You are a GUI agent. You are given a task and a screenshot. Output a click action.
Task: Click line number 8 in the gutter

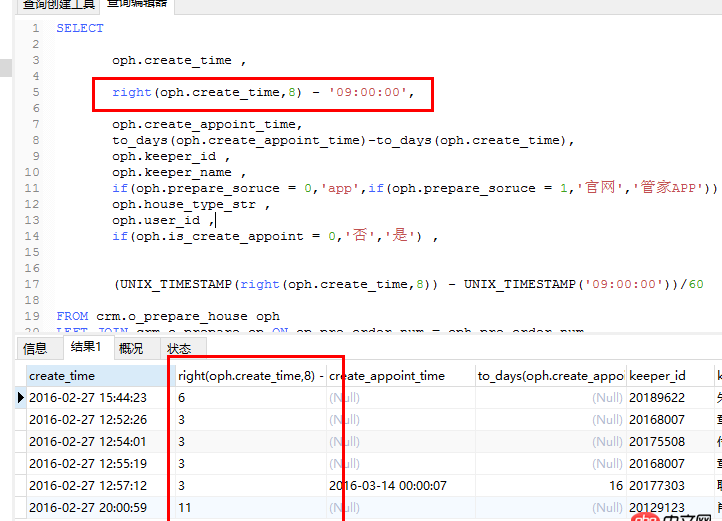coord(36,140)
